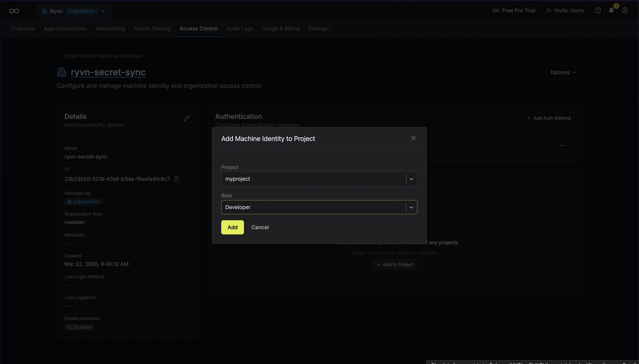Copy the machine identity ID

pos(176,179)
